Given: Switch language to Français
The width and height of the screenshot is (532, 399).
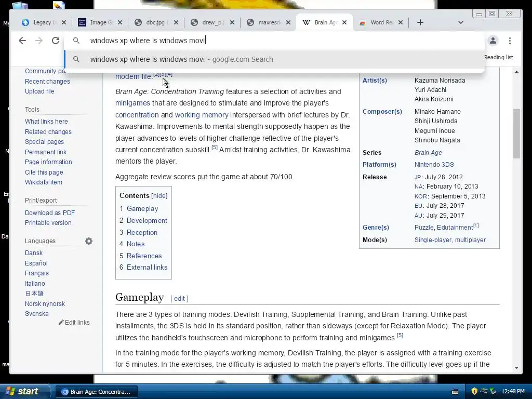Looking at the screenshot, I should pyautogui.click(x=37, y=273).
